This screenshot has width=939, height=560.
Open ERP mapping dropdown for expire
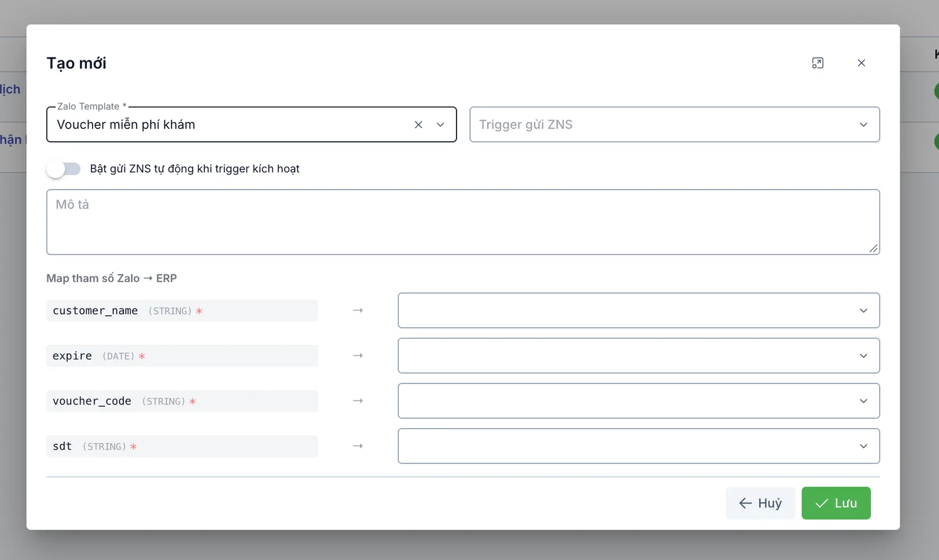639,355
